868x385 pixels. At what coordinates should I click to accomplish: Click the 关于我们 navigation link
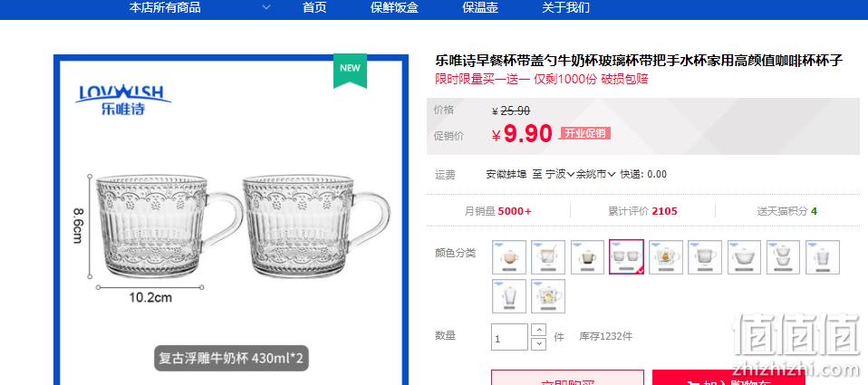coord(565,8)
